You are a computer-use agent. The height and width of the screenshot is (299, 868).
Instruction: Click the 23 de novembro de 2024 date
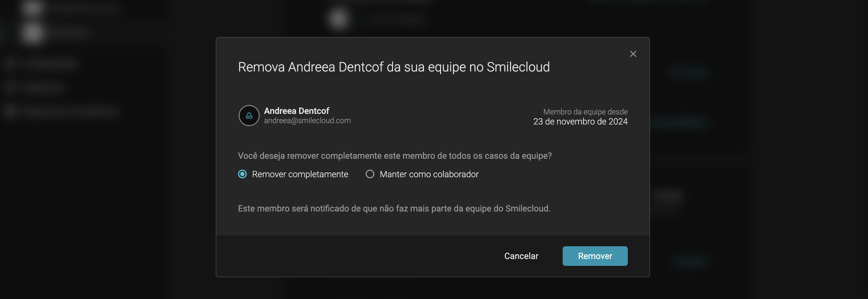(x=580, y=122)
